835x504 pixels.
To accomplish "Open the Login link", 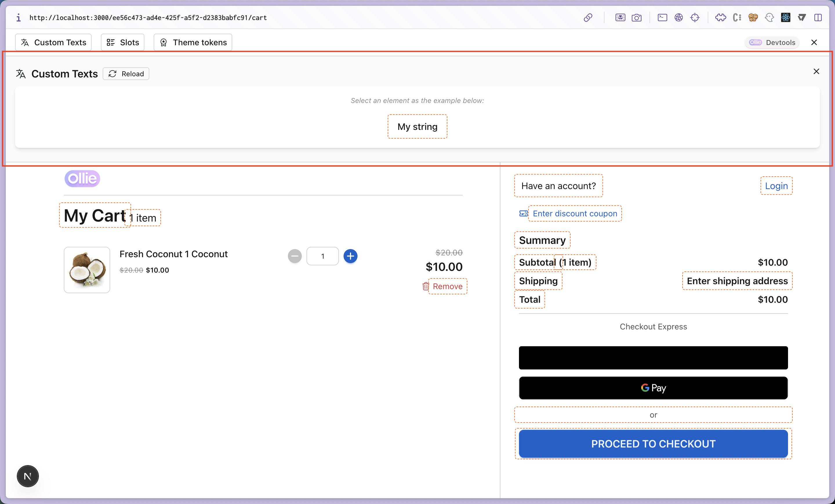I will point(776,186).
